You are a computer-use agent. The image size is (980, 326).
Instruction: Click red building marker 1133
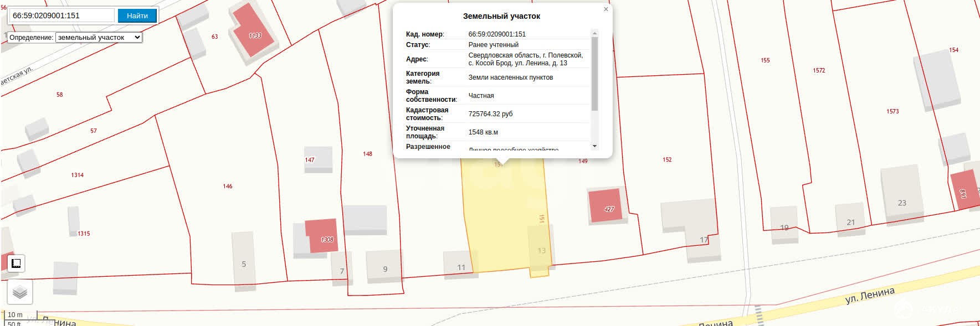tap(253, 33)
